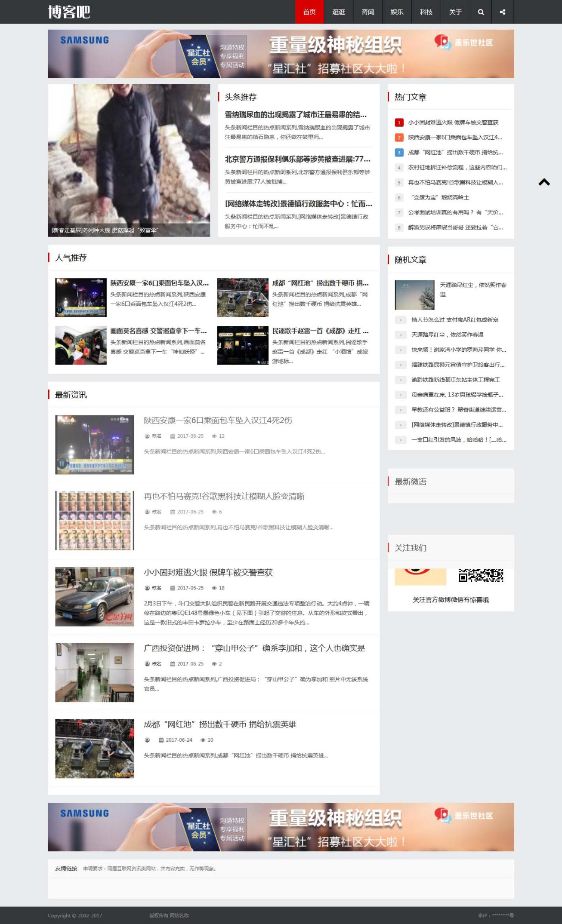Click the 友情链接 label in footer
Viewport: 562px width, 924px height.
coord(66,869)
